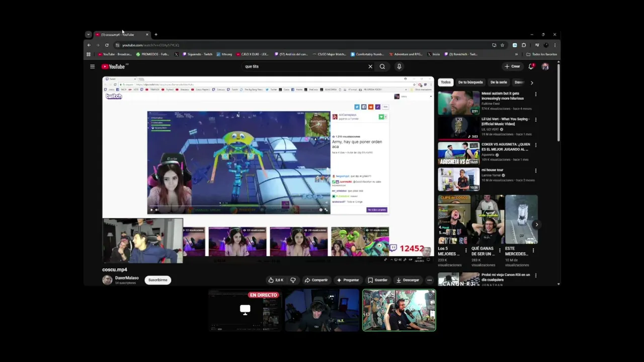Viewport: 644px width, 362px height.
Task: Dislike the video with thumbs down
Action: click(293, 280)
